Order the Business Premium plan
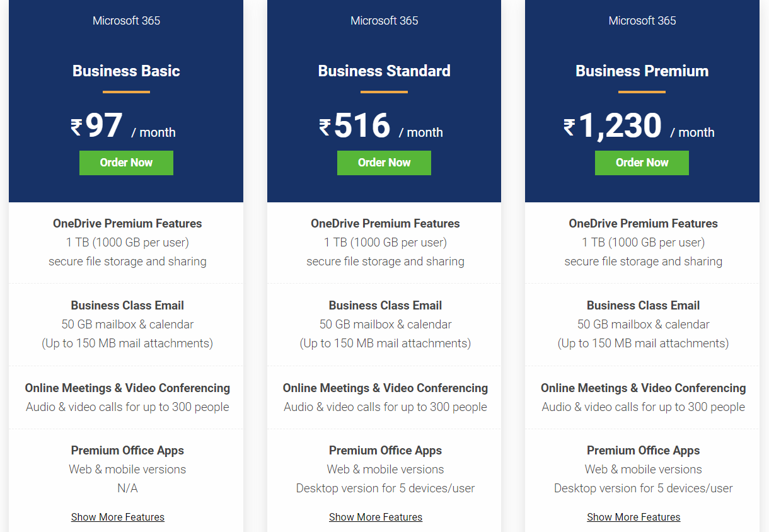The width and height of the screenshot is (769, 532). 642,163
